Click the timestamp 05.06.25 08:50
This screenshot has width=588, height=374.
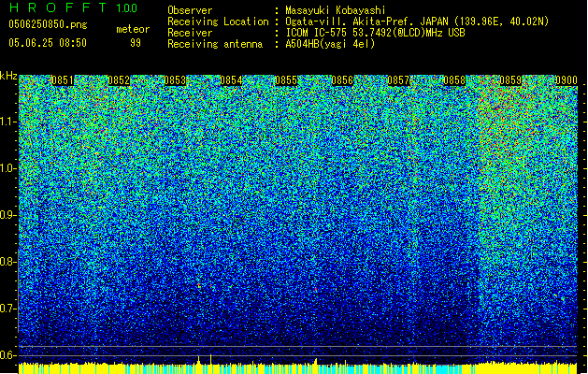(48, 43)
